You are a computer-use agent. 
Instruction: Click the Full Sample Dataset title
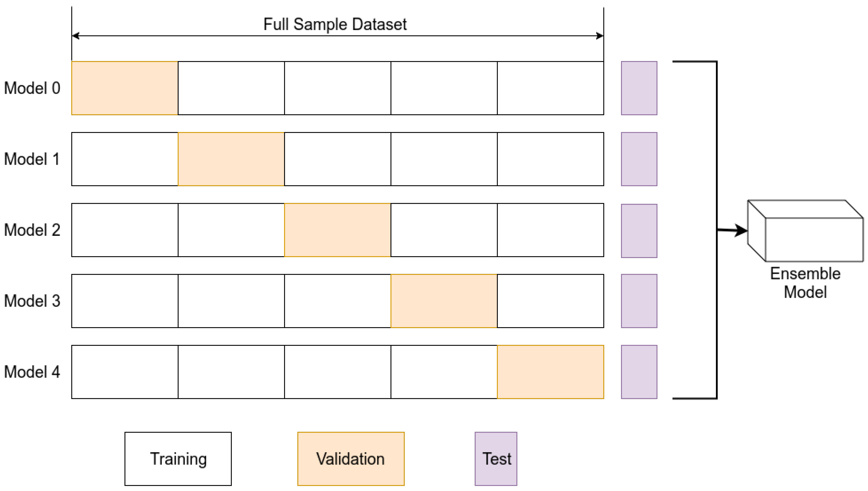tap(335, 24)
